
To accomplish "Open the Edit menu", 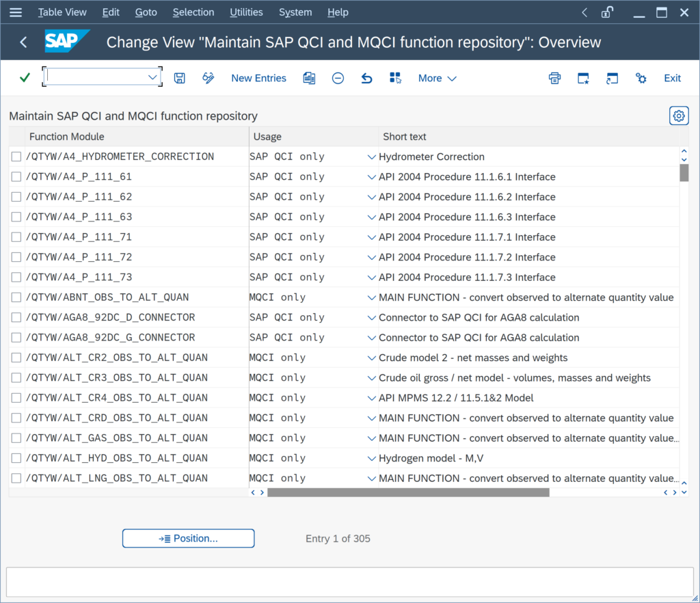I will click(x=111, y=12).
